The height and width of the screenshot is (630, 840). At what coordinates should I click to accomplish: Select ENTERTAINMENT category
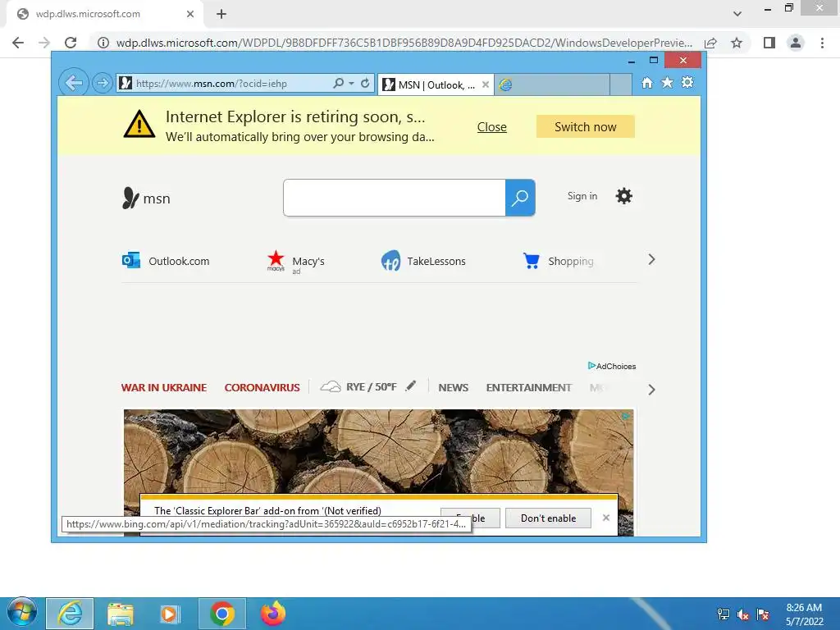point(529,387)
